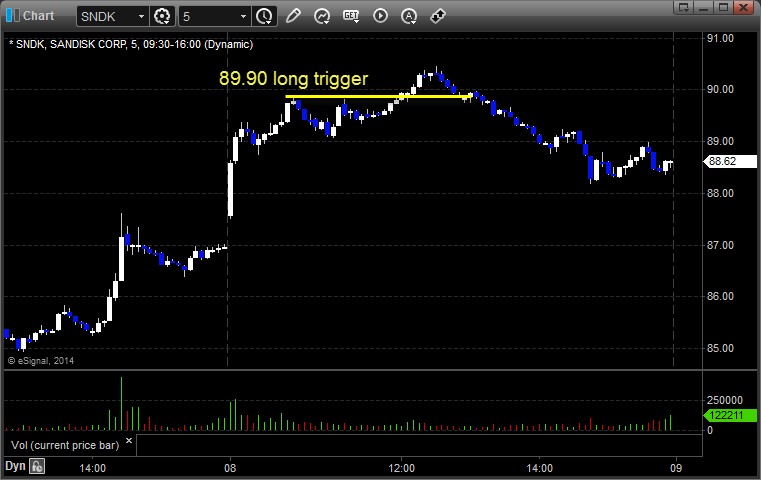Select the Vol (current price bar) tab
This screenshot has height=480, width=761.
coord(65,445)
